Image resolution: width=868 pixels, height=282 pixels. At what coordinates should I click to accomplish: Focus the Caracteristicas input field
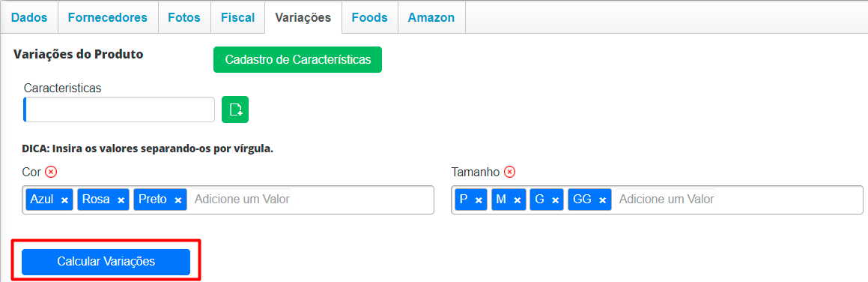point(119,109)
